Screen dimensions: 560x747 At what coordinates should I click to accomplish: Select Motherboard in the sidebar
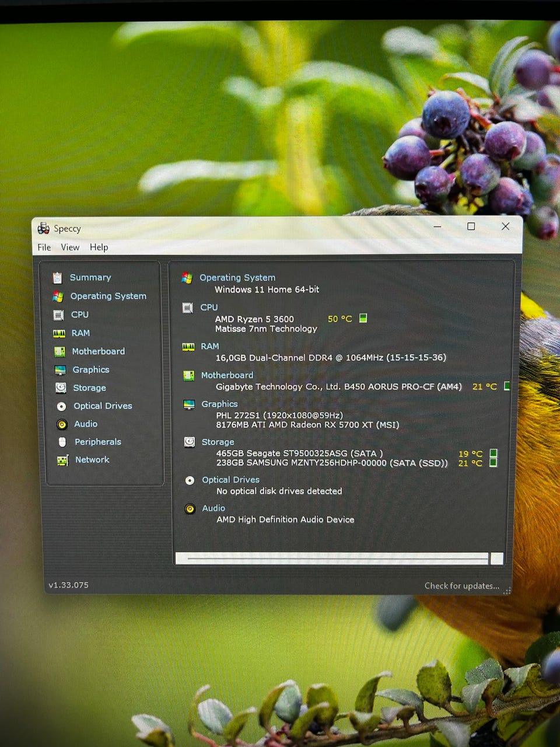pos(99,351)
